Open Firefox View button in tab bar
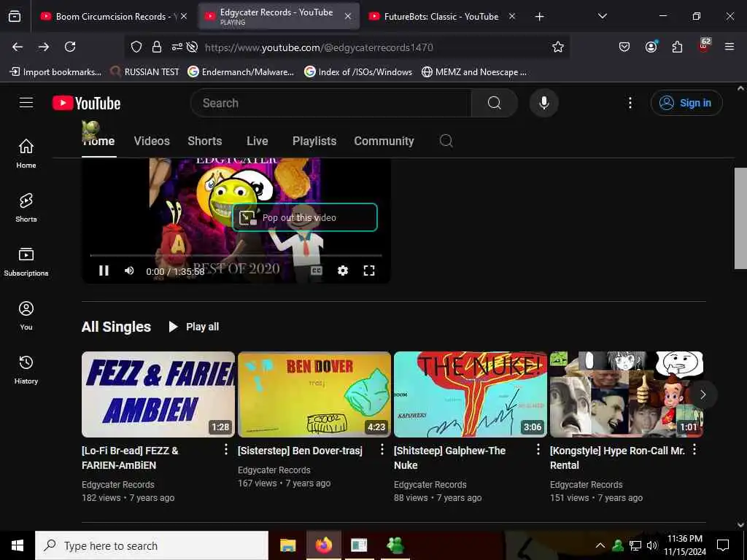 pos(15,16)
